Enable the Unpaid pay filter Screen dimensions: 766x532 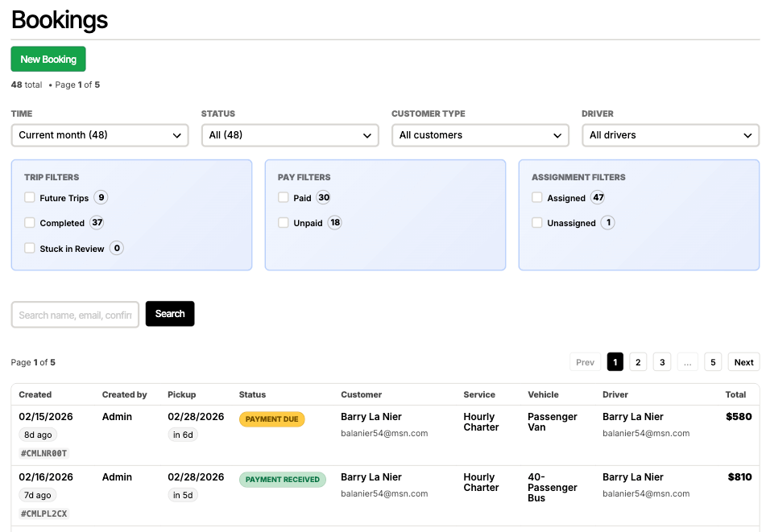pyautogui.click(x=283, y=222)
